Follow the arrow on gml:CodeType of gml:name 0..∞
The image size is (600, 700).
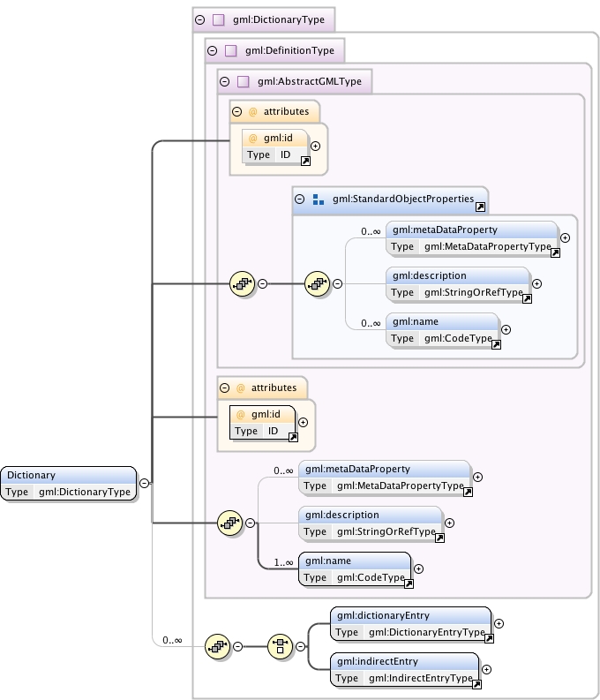[x=496, y=344]
